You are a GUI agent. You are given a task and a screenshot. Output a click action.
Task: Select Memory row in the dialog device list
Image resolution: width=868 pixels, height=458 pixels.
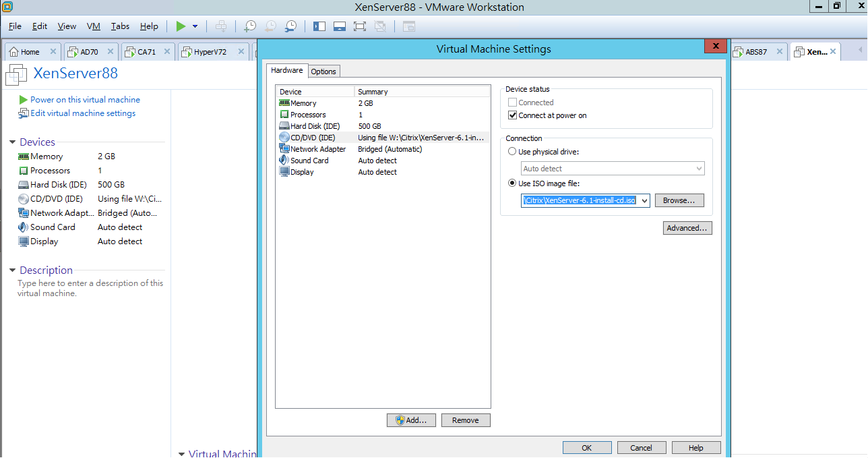(x=383, y=103)
